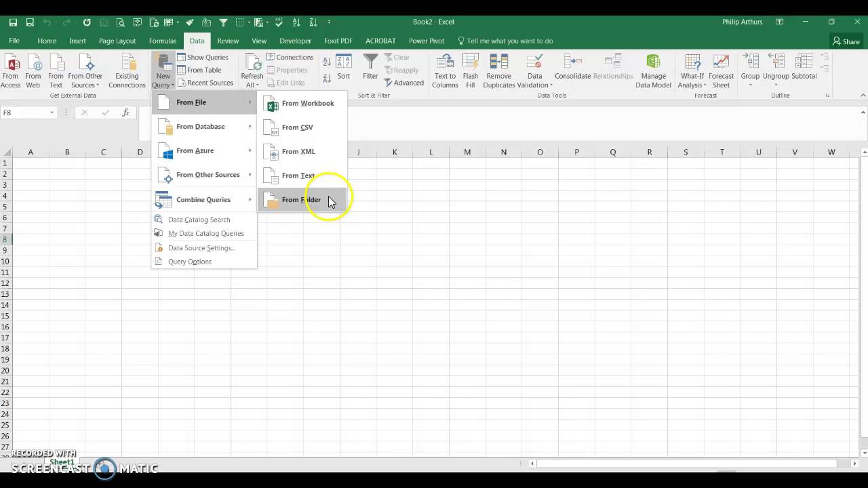Image resolution: width=868 pixels, height=488 pixels.
Task: Click the Share button
Action: 846,41
